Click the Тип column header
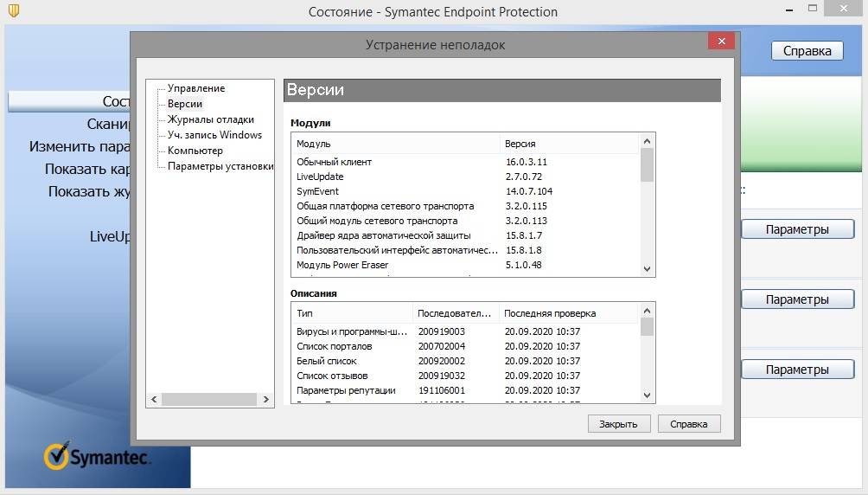Image resolution: width=868 pixels, height=495 pixels. (352, 313)
